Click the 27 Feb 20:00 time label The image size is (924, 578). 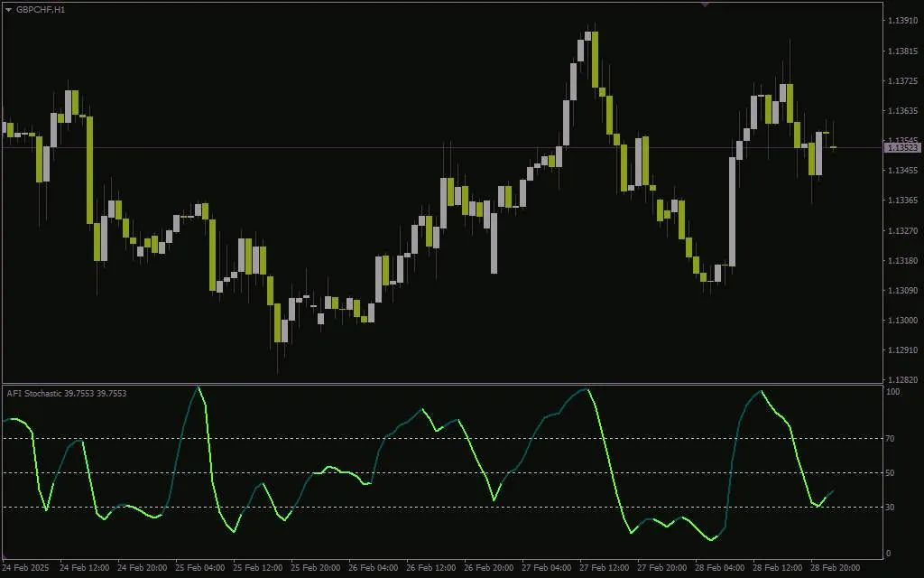[x=661, y=568]
